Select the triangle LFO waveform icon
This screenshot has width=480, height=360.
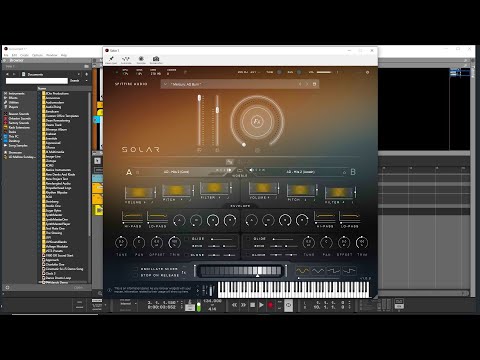click(318, 271)
